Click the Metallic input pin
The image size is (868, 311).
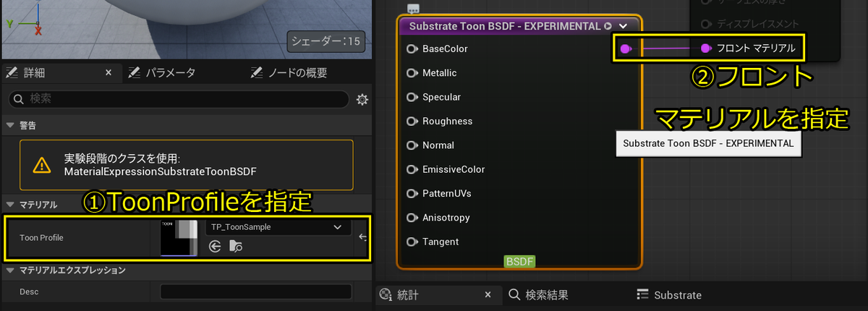(412, 73)
